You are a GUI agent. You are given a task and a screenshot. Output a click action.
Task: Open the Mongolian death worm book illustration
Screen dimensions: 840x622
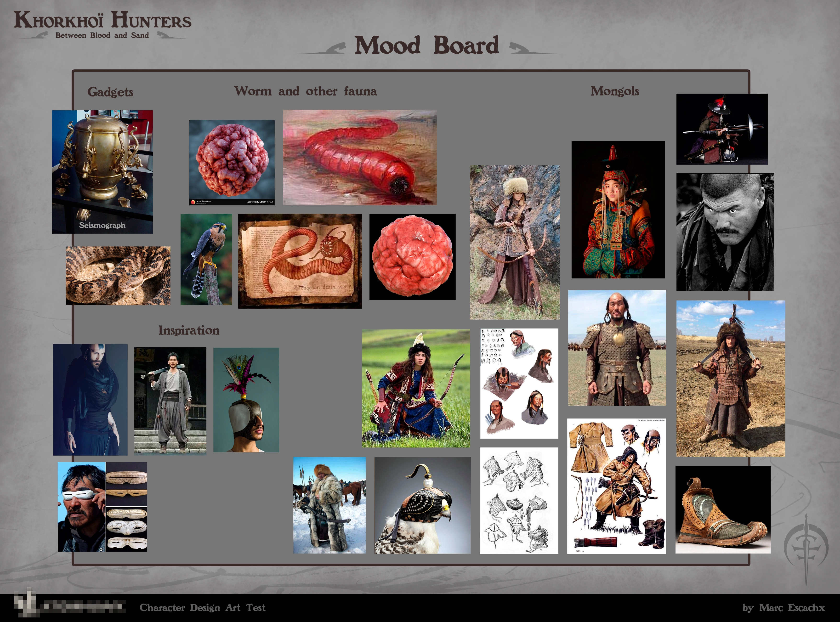(300, 261)
